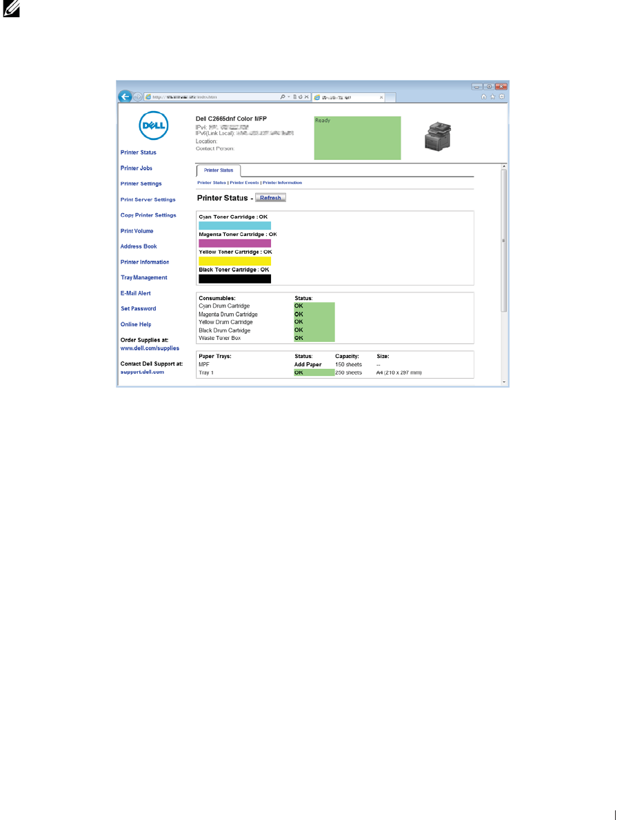This screenshot has height=820, width=644.
Task: Click the refresh icon in address bar
Action: tap(301, 97)
